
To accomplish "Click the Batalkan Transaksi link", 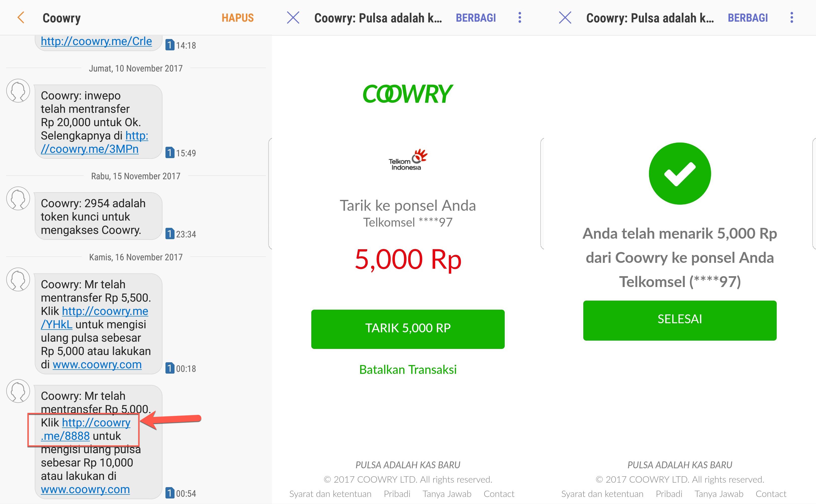I will [407, 369].
